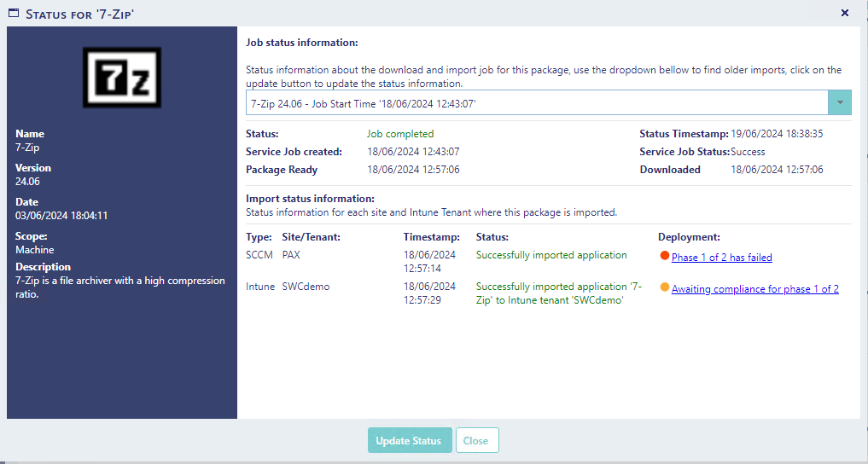Open the 'Awaiting compliance for phase 1 of 2' link
Image resolution: width=868 pixels, height=464 pixels.
coord(755,288)
